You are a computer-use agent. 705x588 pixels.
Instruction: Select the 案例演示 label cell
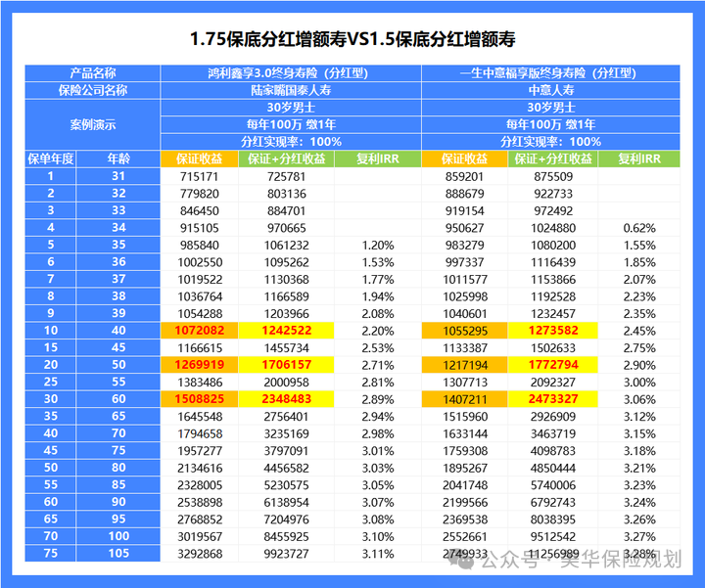[92, 124]
